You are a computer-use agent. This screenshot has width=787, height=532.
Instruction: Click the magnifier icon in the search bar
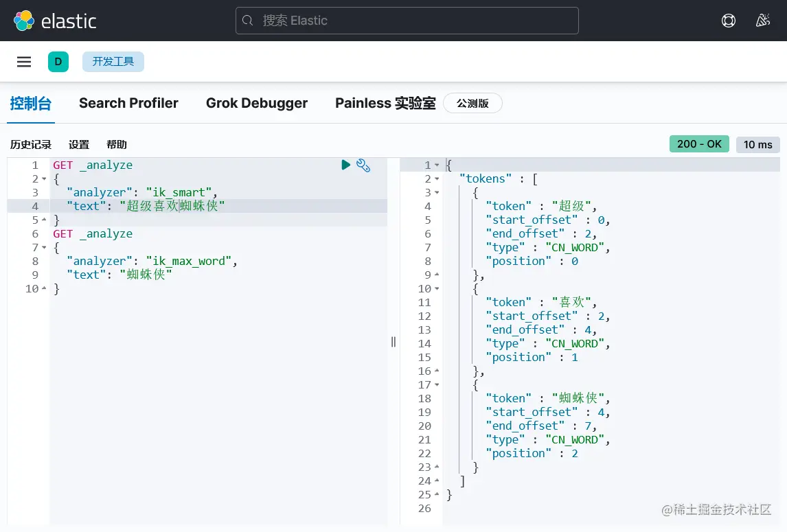tap(248, 21)
